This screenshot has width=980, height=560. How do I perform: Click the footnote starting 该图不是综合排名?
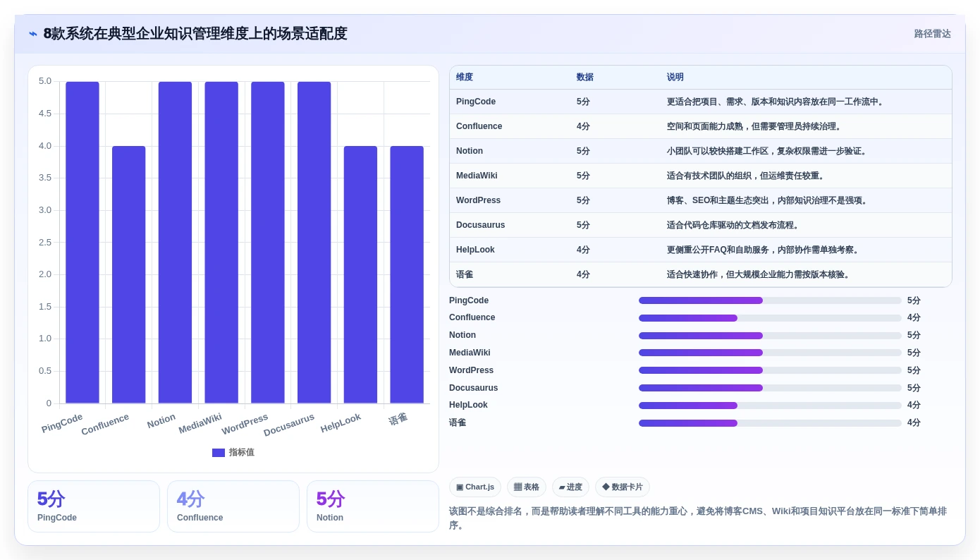[698, 518]
